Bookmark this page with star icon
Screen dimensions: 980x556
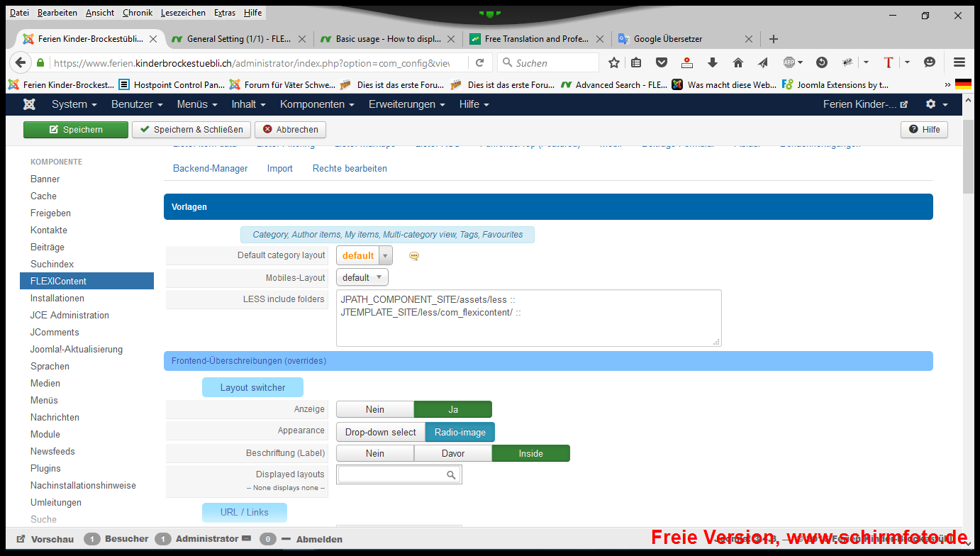[x=614, y=62]
